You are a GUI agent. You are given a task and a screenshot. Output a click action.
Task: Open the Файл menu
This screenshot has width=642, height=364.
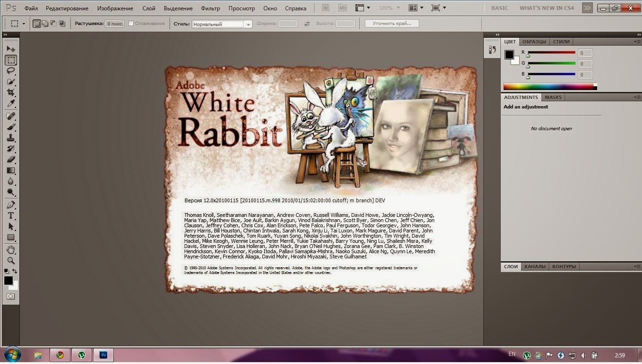pyautogui.click(x=31, y=8)
